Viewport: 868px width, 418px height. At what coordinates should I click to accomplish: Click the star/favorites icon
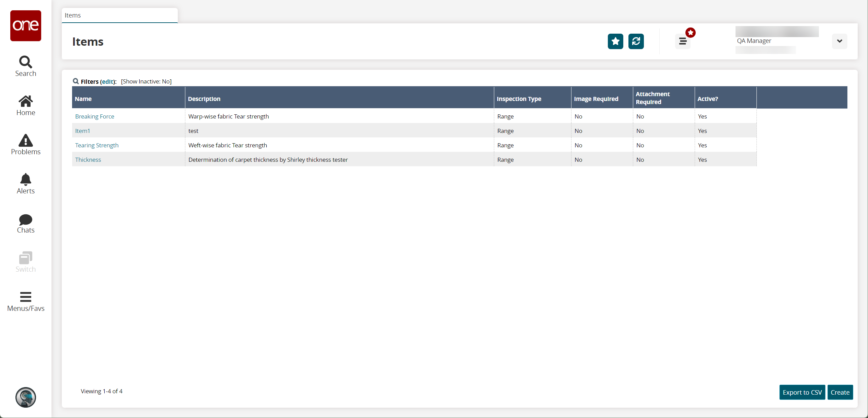coord(615,42)
